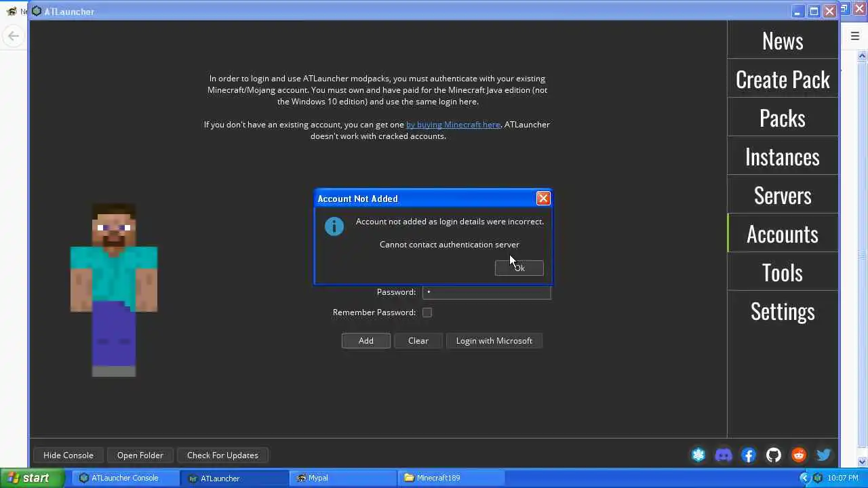The height and width of the screenshot is (488, 868).
Task: Click Ok in the Account Not Added dialog
Action: (519, 268)
